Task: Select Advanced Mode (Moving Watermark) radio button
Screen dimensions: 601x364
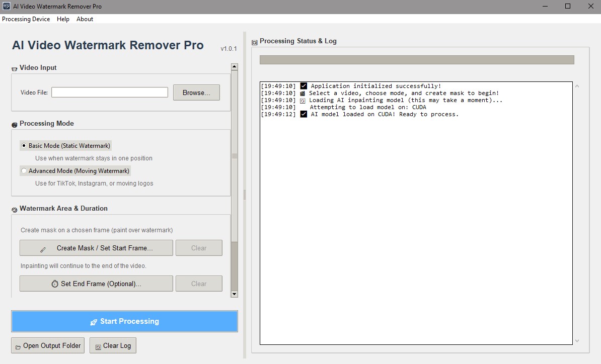Action: pos(24,171)
